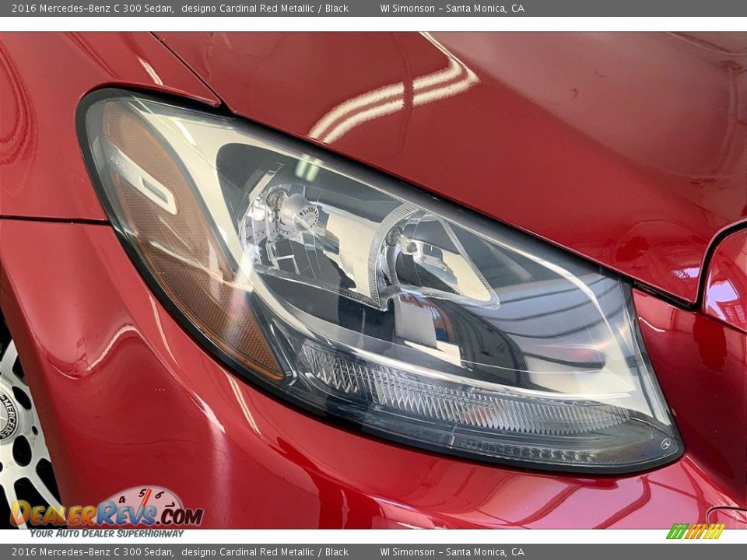
Task: Click the bottom '2016 Mercedes-Benz C 300 Sedan' caption
Action: 93,552
